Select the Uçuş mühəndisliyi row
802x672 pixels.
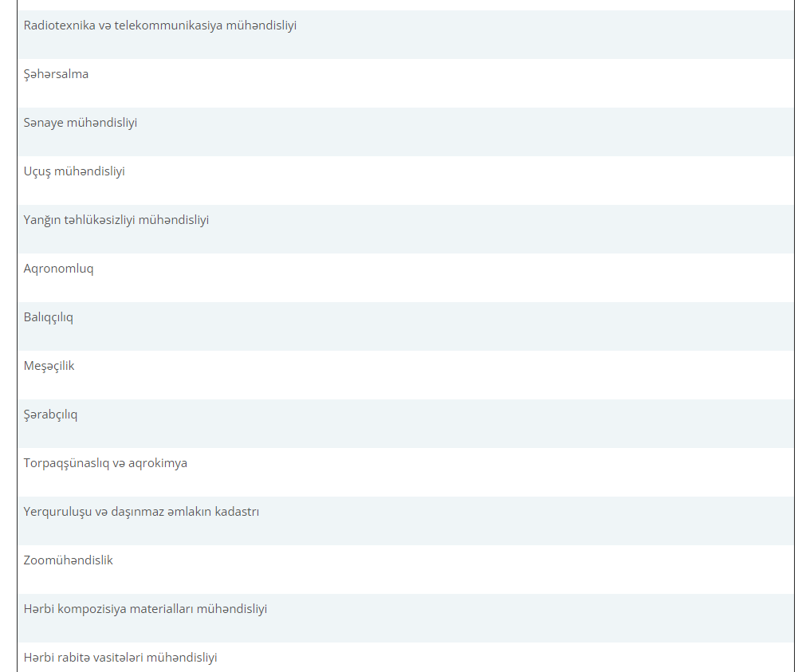(74, 171)
